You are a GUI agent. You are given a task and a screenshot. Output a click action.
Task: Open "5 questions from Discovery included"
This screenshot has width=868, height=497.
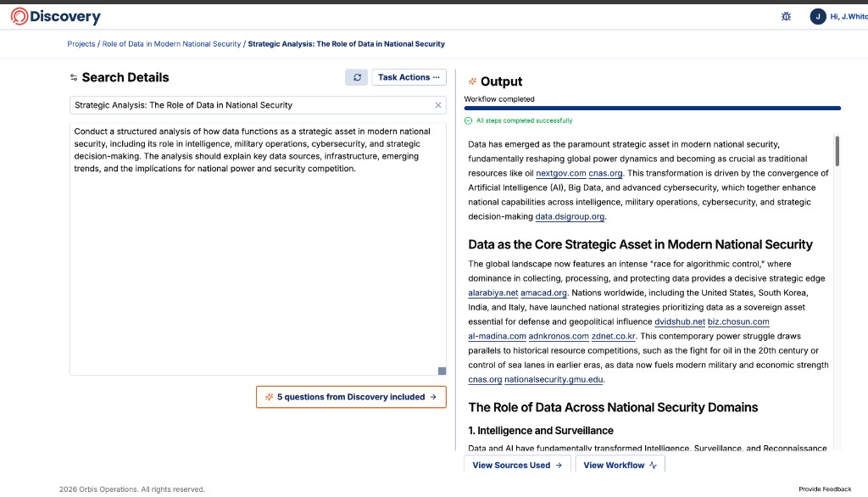pyautogui.click(x=351, y=396)
